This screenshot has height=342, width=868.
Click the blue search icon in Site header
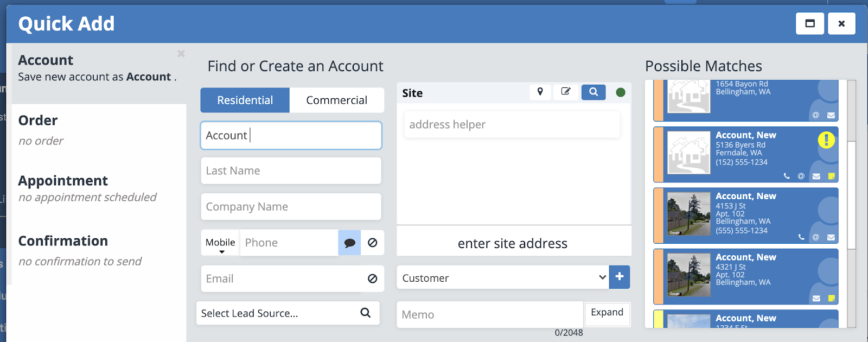(593, 92)
